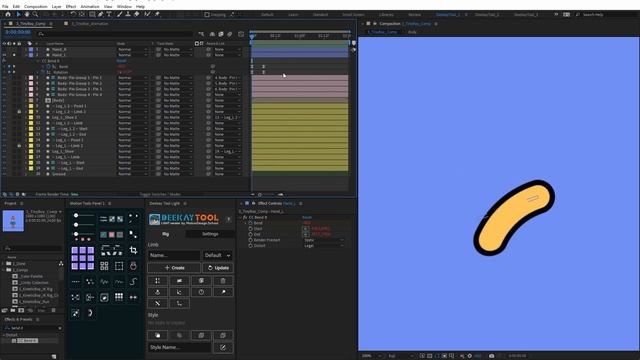The image size is (640, 360).
Task: Click the composition thumbnail in Project panel
Action: [13, 221]
